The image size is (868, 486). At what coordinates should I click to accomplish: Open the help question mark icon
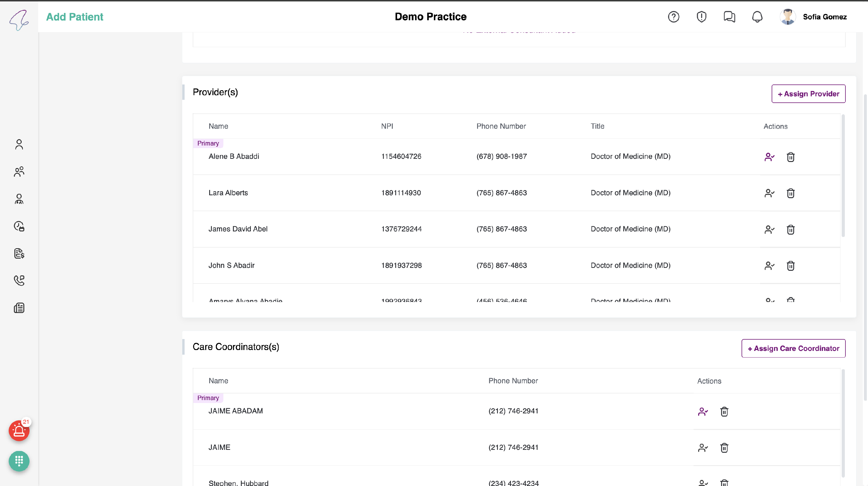(x=673, y=17)
